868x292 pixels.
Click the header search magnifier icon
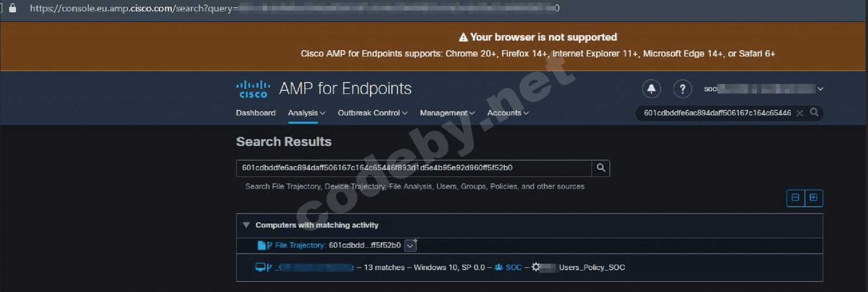[814, 112]
